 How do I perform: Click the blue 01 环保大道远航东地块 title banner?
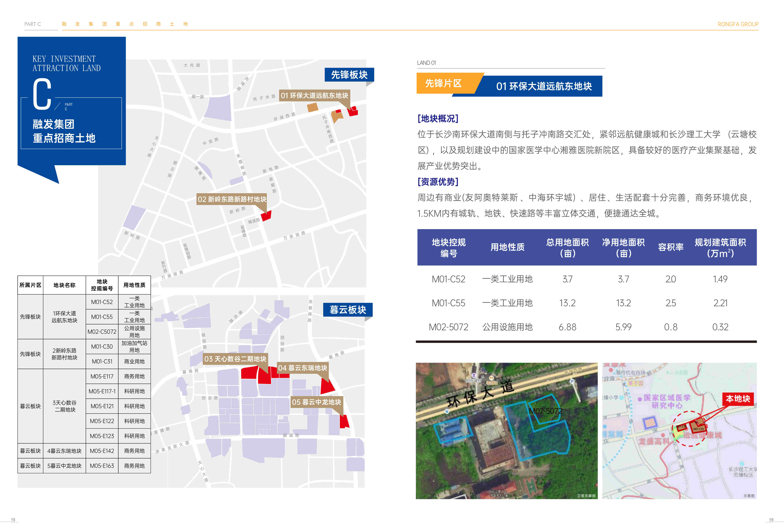pyautogui.click(x=543, y=86)
